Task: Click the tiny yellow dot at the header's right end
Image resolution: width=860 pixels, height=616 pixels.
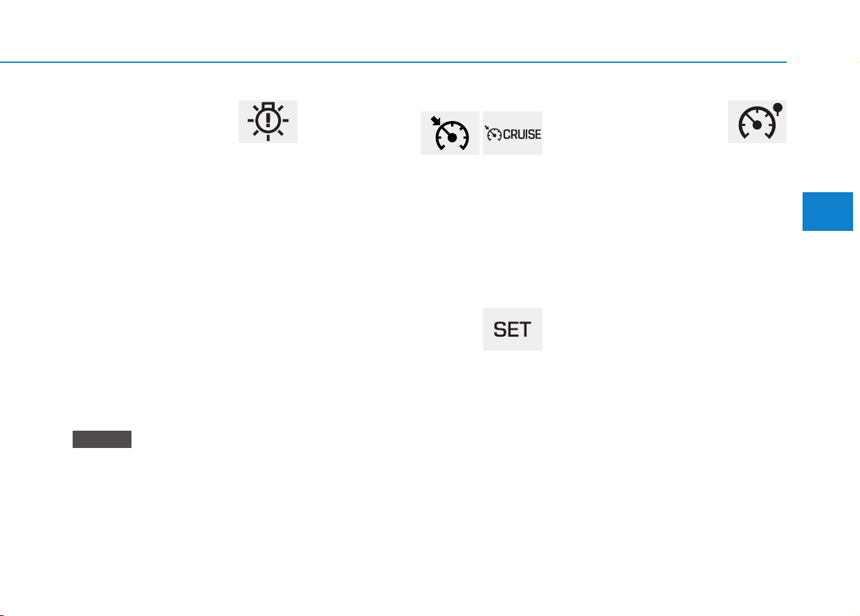Action: pos(858,62)
